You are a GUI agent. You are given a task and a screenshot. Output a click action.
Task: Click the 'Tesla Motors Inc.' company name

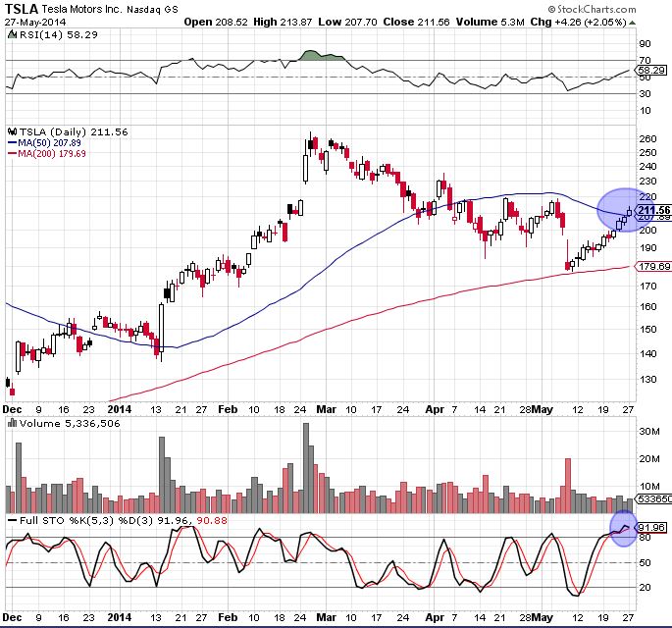82,9
